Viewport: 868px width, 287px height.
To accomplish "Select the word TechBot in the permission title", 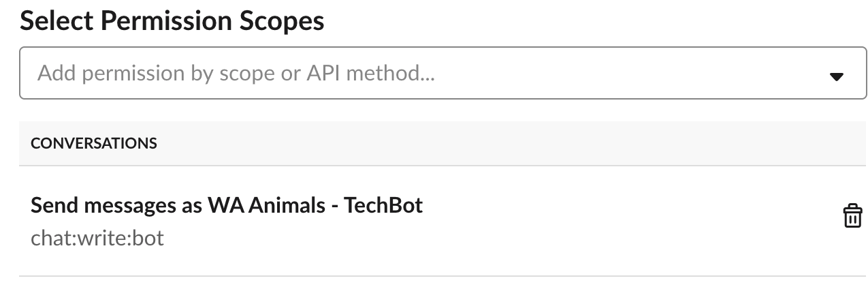I will point(384,205).
